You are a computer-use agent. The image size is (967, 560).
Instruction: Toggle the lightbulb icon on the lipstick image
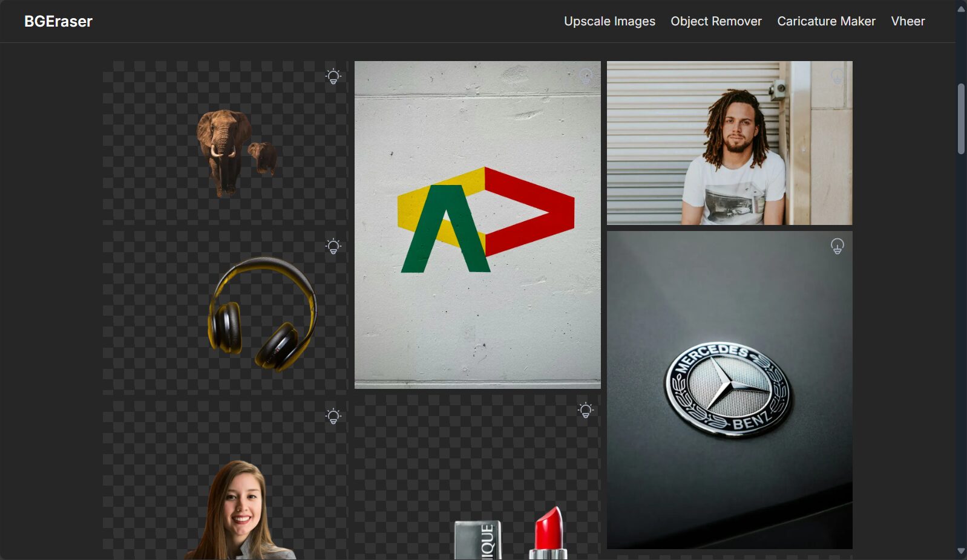tap(585, 410)
